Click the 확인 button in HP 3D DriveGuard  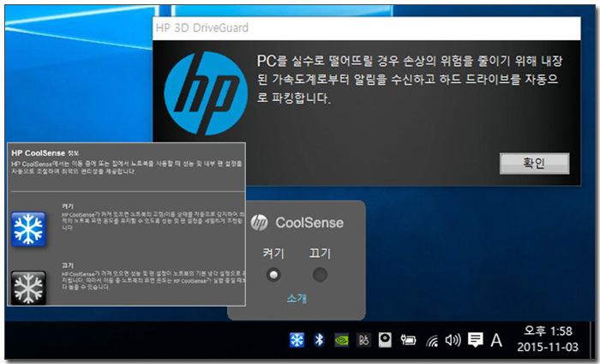534,164
